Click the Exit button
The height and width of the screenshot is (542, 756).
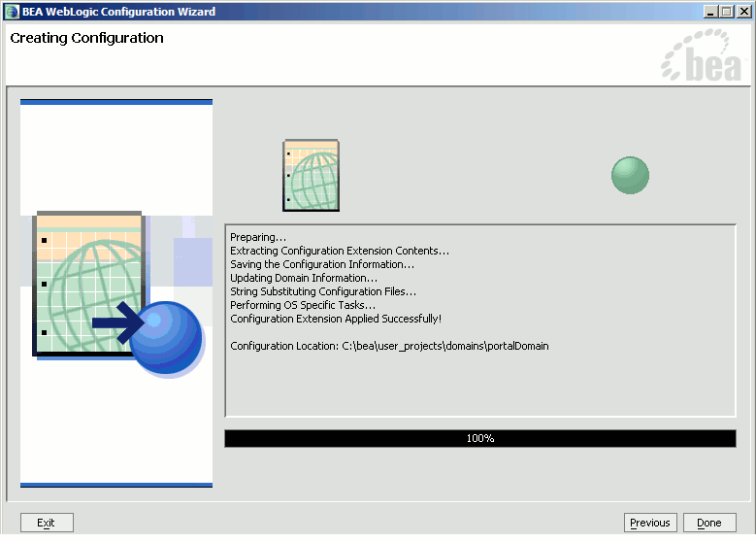[47, 523]
